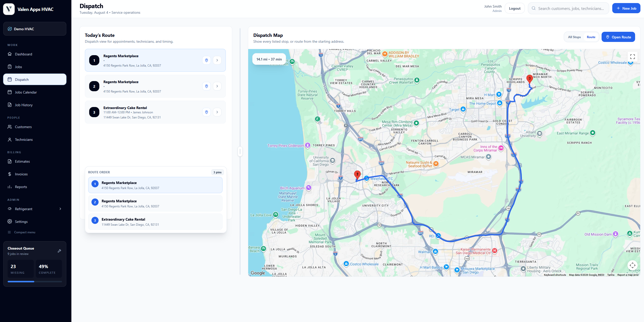Open the Demo HVAC company selector
This screenshot has width=644, height=322.
pyautogui.click(x=35, y=29)
